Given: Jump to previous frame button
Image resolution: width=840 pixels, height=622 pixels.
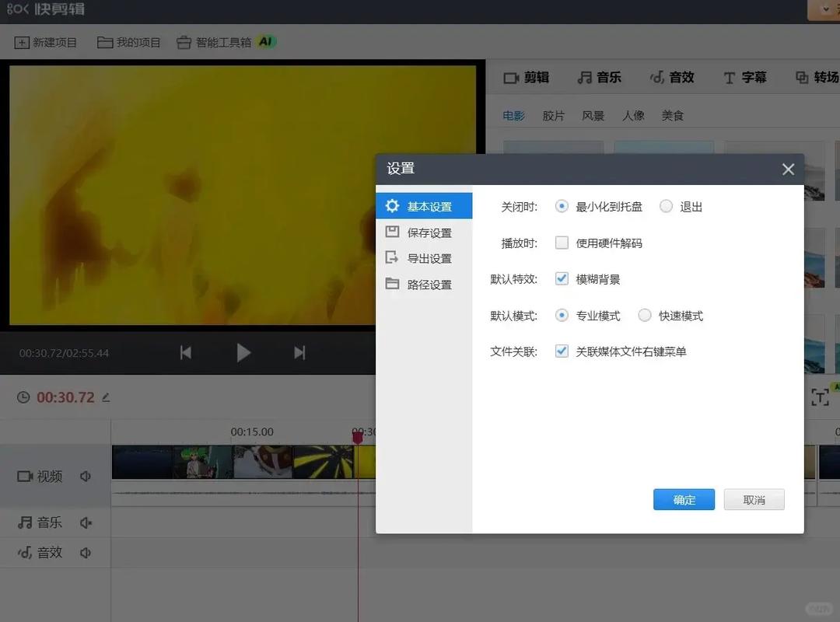Looking at the screenshot, I should click(x=186, y=352).
